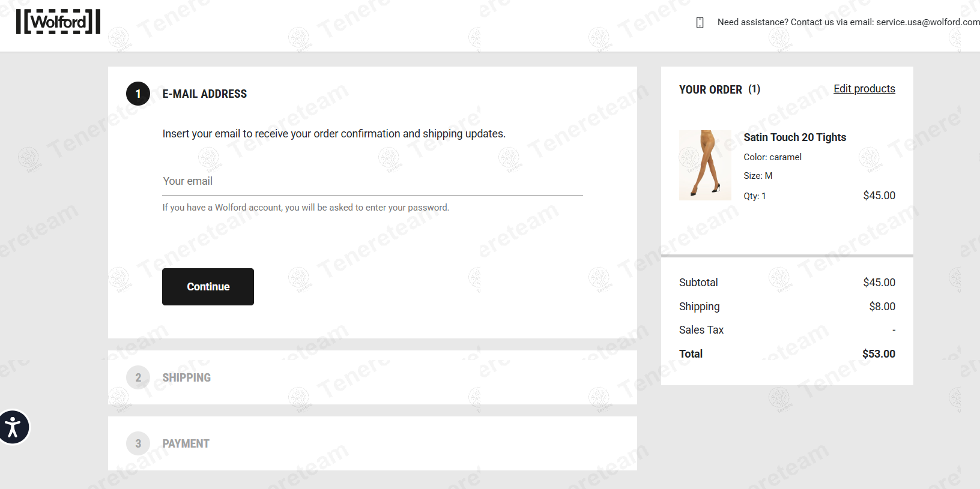Viewport: 980px width, 489px height.
Task: Click the service.usa@wolford.com email contact
Action: coord(928,22)
